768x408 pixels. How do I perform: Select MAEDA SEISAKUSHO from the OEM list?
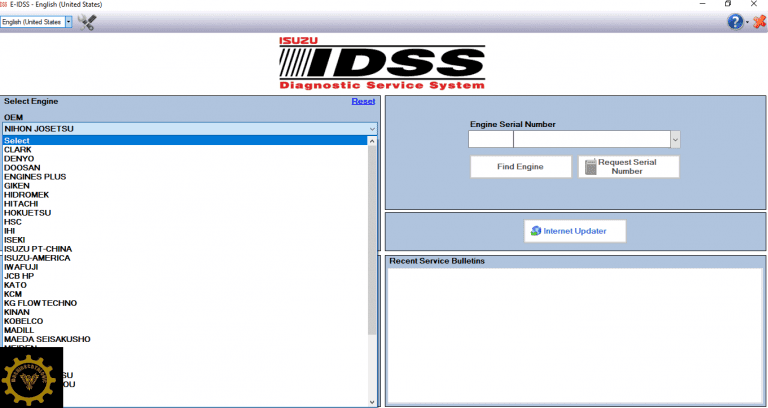(185, 339)
